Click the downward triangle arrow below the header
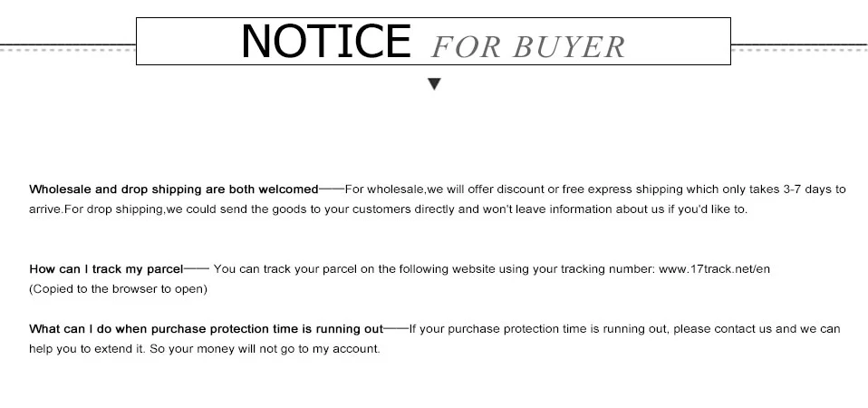 click(435, 84)
